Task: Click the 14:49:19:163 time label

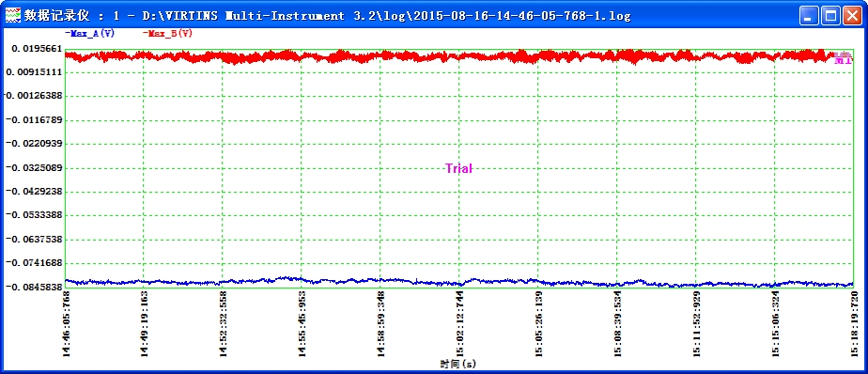Action: coord(145,323)
